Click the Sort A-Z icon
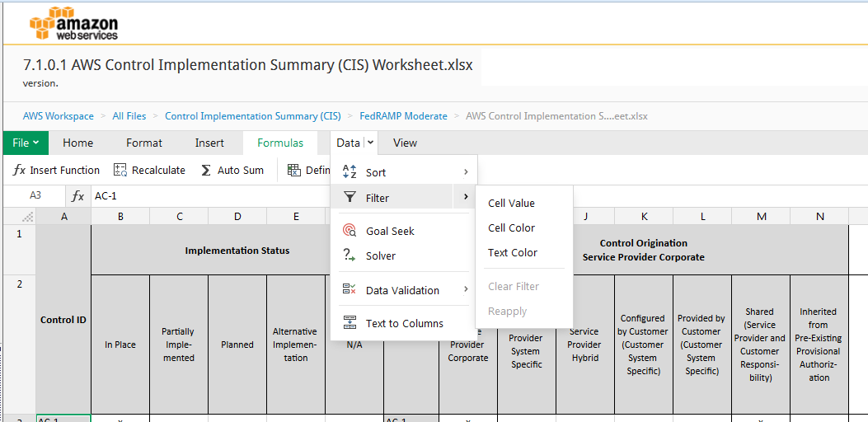Image resolution: width=868 pixels, height=422 pixels. point(350,172)
